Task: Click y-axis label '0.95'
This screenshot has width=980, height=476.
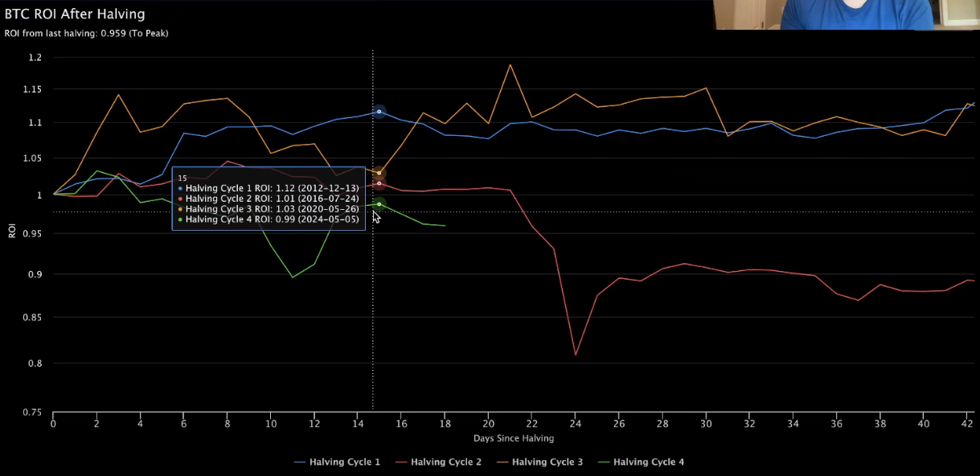Action: [x=32, y=234]
